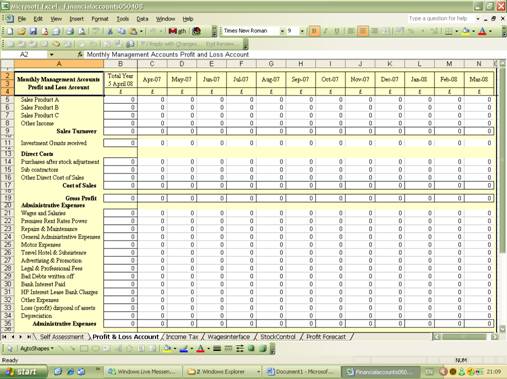507x379 pixels.
Task: Click the Line Style icon in Drawing toolbar
Action: [217, 348]
